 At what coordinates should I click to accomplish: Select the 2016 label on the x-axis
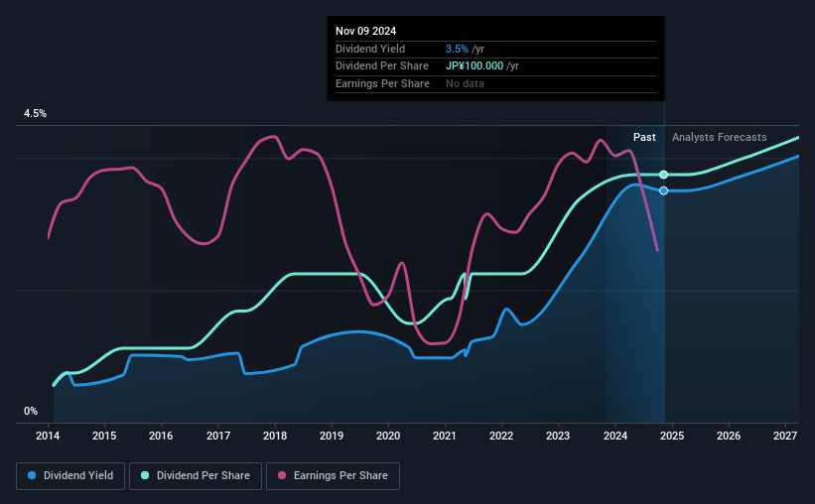coord(161,436)
